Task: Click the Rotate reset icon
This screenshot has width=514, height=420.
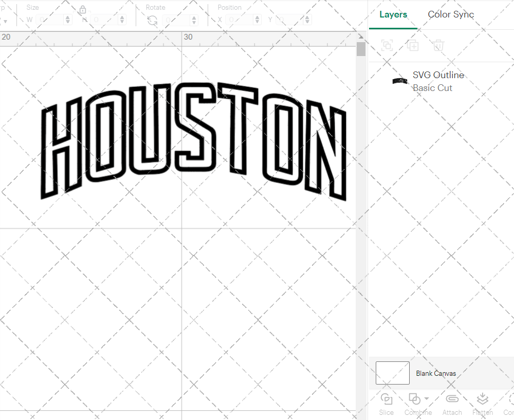Action: point(152,19)
